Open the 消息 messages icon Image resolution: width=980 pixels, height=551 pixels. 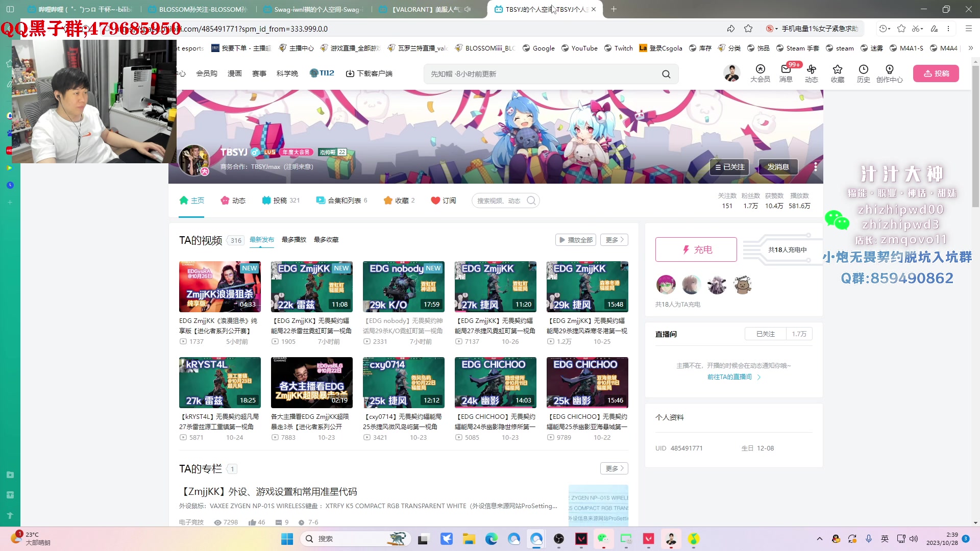point(786,73)
